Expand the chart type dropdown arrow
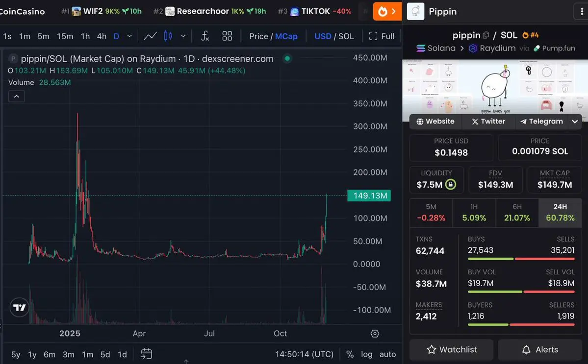Screen dimensions: 588x364 point(183,36)
